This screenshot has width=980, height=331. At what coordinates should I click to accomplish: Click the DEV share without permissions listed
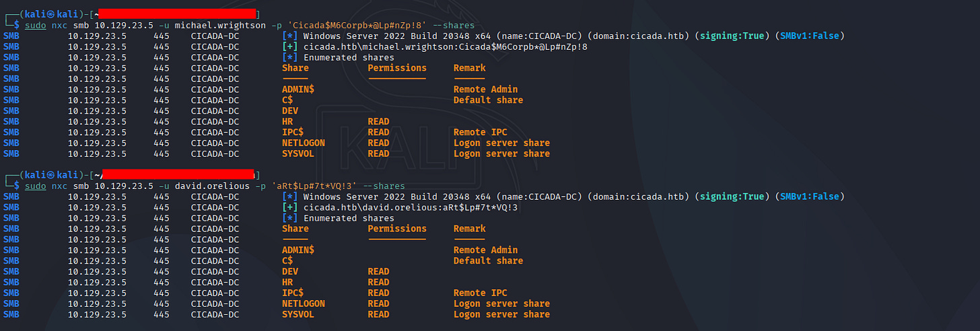tap(290, 111)
